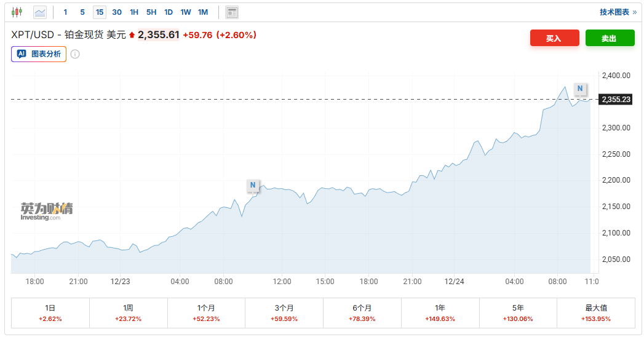Image resolution: width=644 pixels, height=337 pixels.
Task: Select the 5 minute interval
Action: point(82,12)
